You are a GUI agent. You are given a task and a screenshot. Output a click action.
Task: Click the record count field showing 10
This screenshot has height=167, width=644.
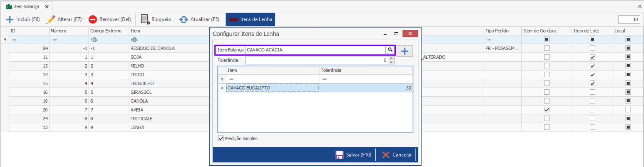click(629, 19)
